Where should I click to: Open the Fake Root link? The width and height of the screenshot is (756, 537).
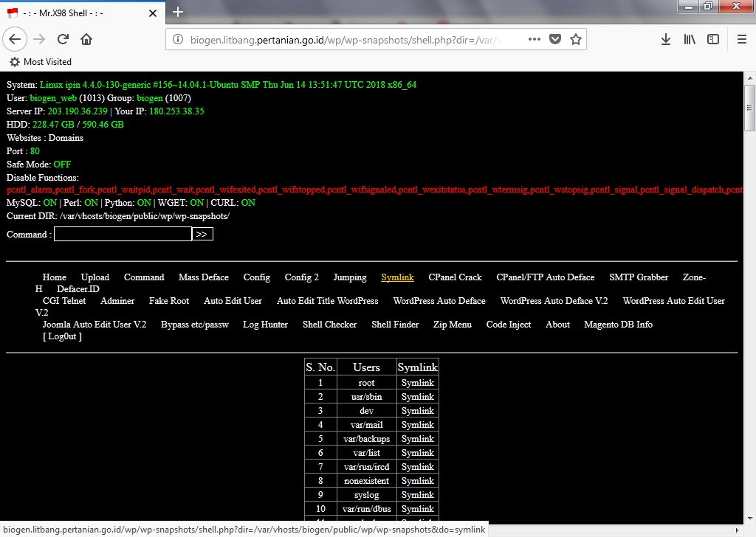coord(169,301)
